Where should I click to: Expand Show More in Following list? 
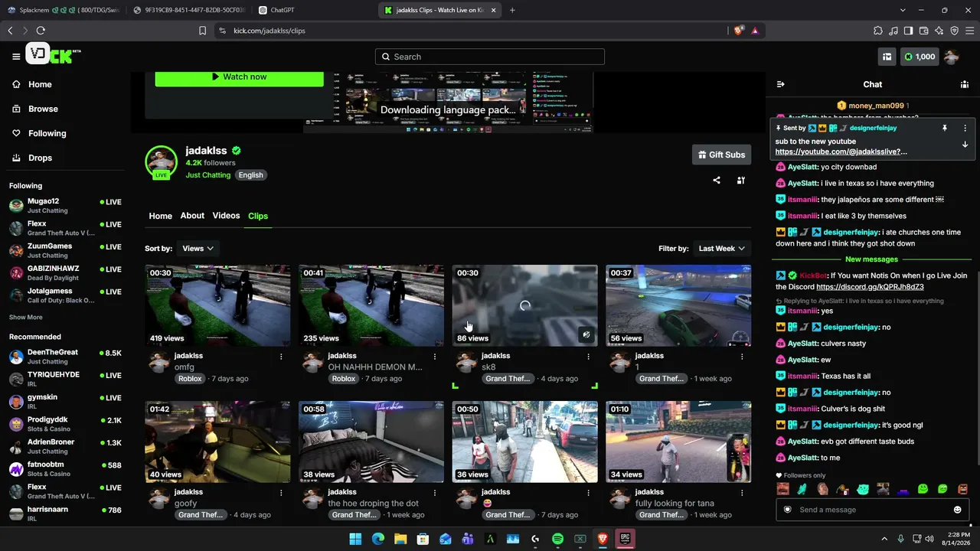26,317
